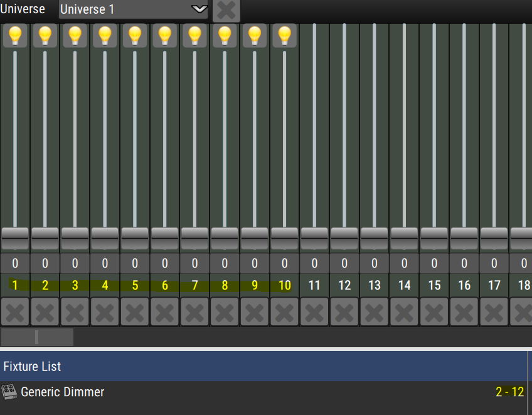The width and height of the screenshot is (532, 415).
Task: Click the channel 17 fader handle
Action: coord(494,239)
